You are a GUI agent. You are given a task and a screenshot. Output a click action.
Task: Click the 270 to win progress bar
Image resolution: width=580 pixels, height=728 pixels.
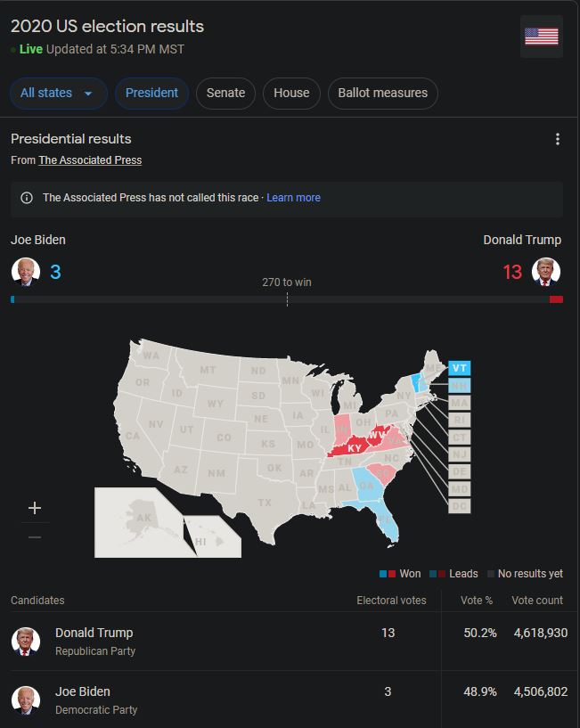pos(286,299)
